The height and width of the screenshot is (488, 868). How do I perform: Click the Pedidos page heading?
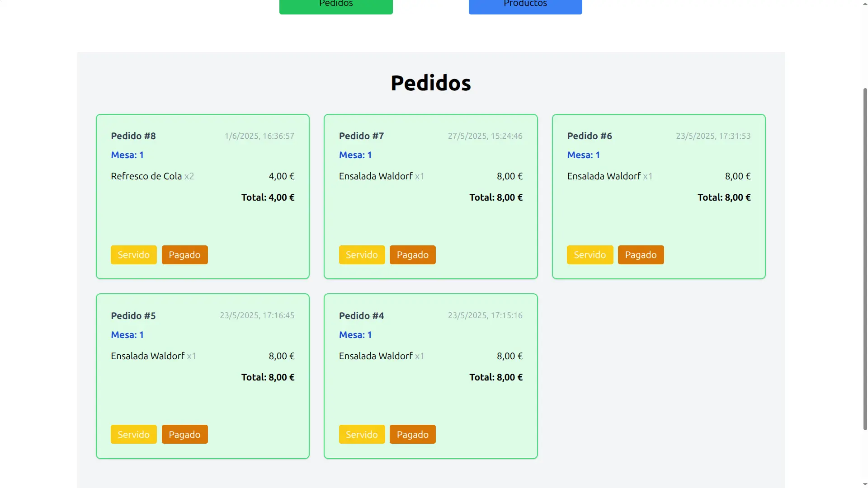click(430, 83)
